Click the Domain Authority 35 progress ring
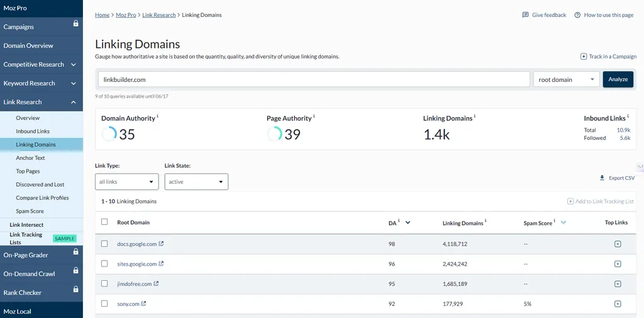This screenshot has width=644, height=318. (x=109, y=134)
